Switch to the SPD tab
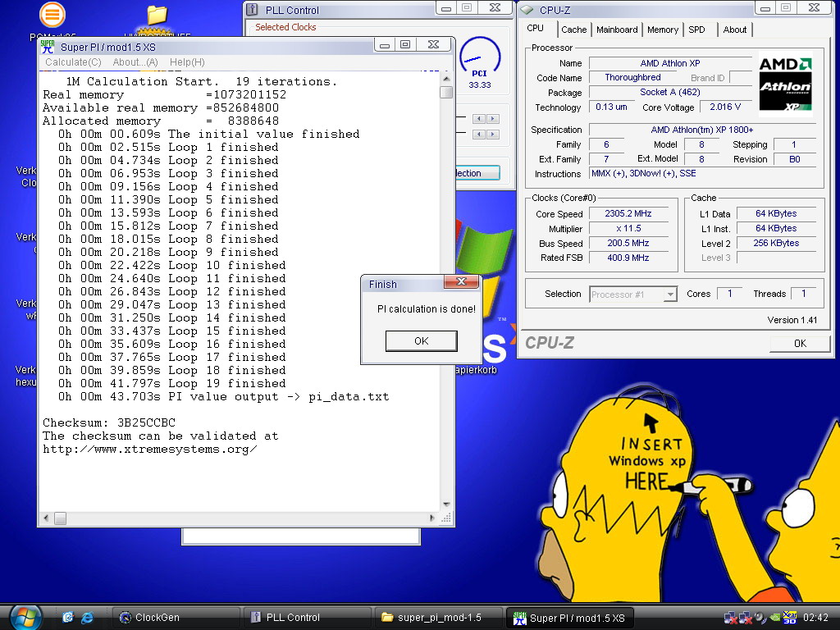Viewport: 840px width, 630px height. coord(697,30)
